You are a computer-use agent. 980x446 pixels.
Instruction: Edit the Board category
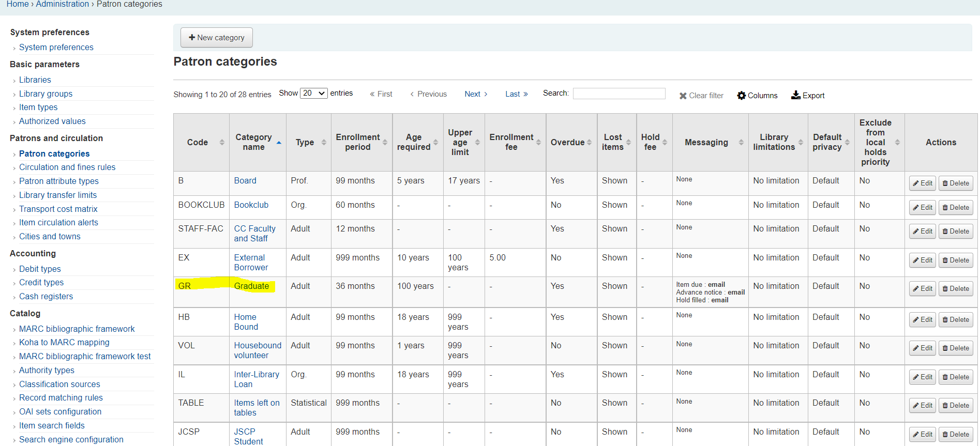[x=923, y=183]
